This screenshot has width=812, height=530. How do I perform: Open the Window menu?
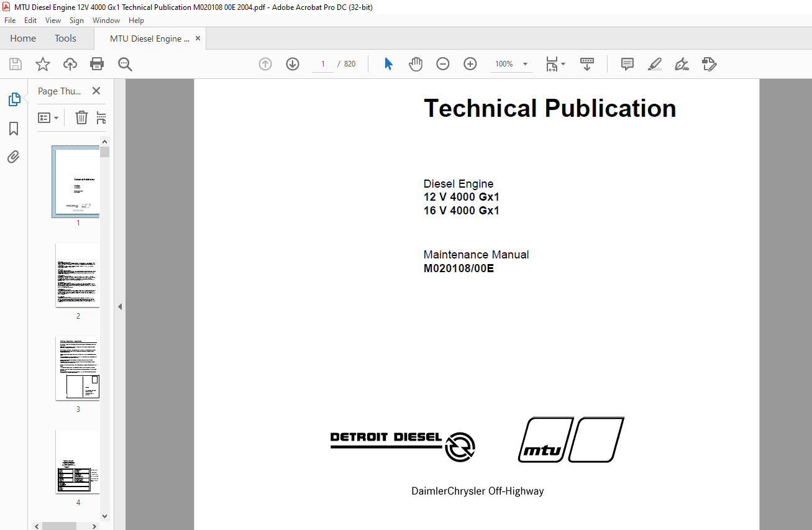coord(106,21)
